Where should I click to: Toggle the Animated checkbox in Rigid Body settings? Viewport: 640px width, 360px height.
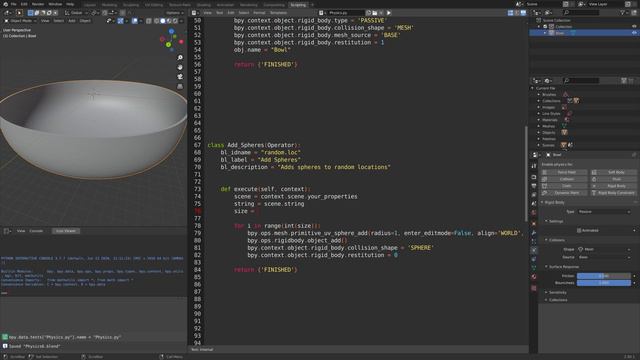coord(579,230)
